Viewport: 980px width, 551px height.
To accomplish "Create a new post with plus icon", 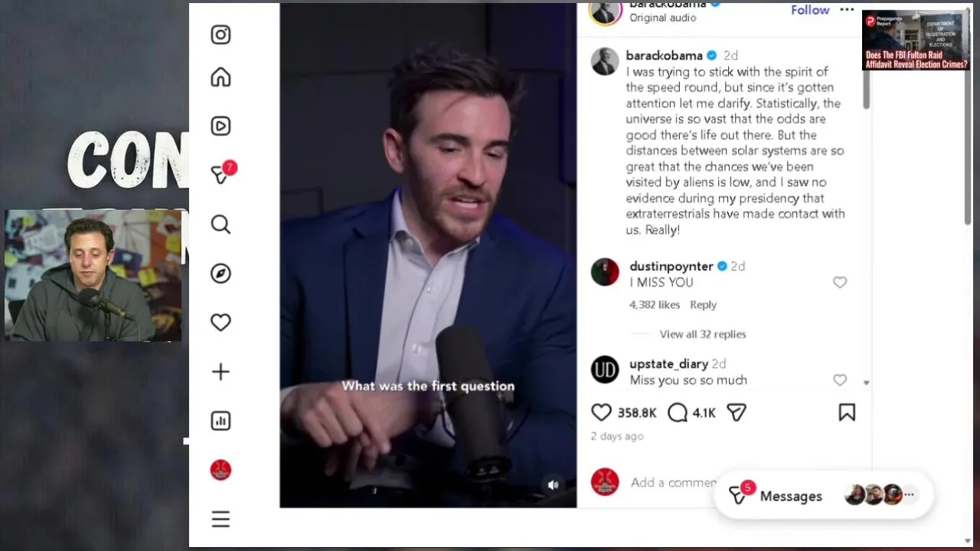I will 220,372.
